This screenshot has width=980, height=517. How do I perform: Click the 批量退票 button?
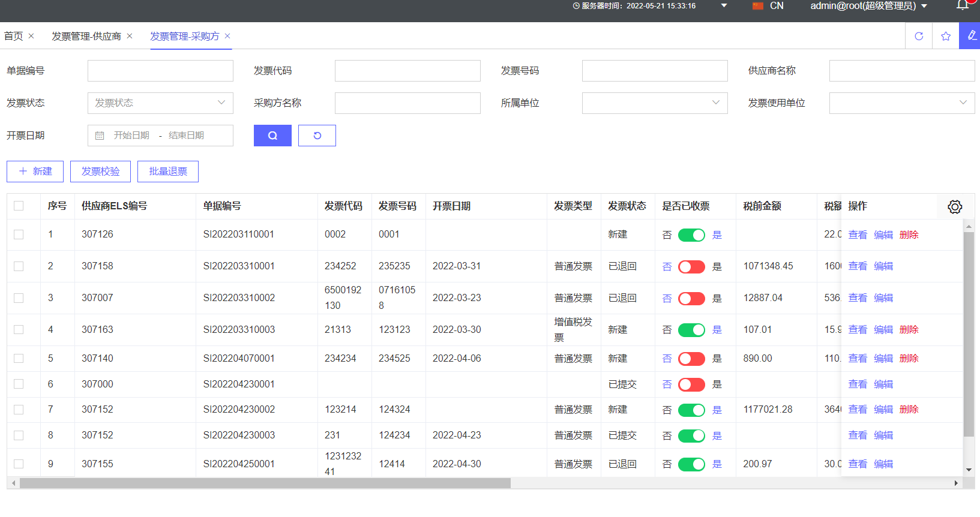[168, 172]
